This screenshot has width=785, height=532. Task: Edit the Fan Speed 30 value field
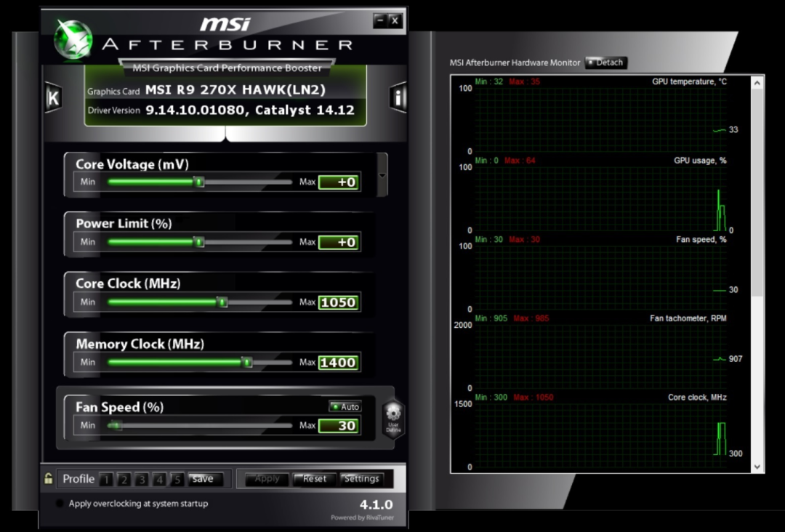point(339,426)
